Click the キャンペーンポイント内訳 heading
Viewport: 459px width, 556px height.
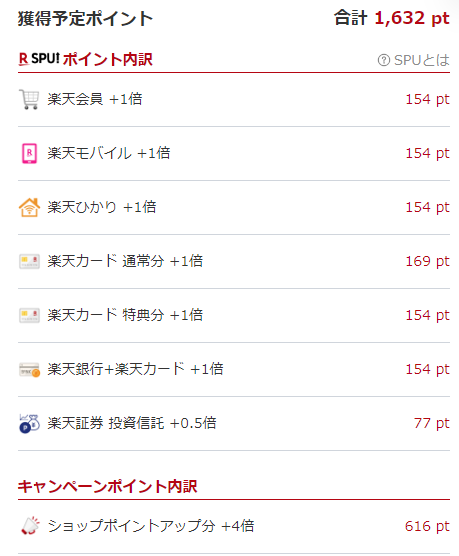tap(107, 486)
